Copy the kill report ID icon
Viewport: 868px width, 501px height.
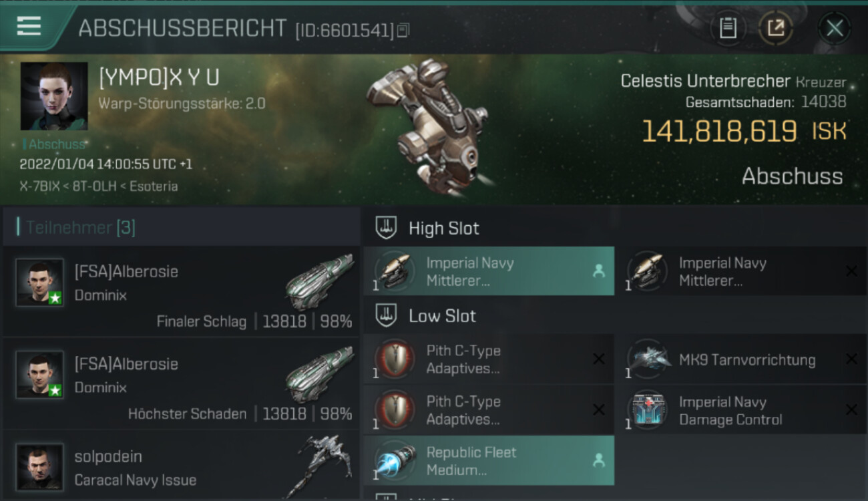tap(403, 31)
